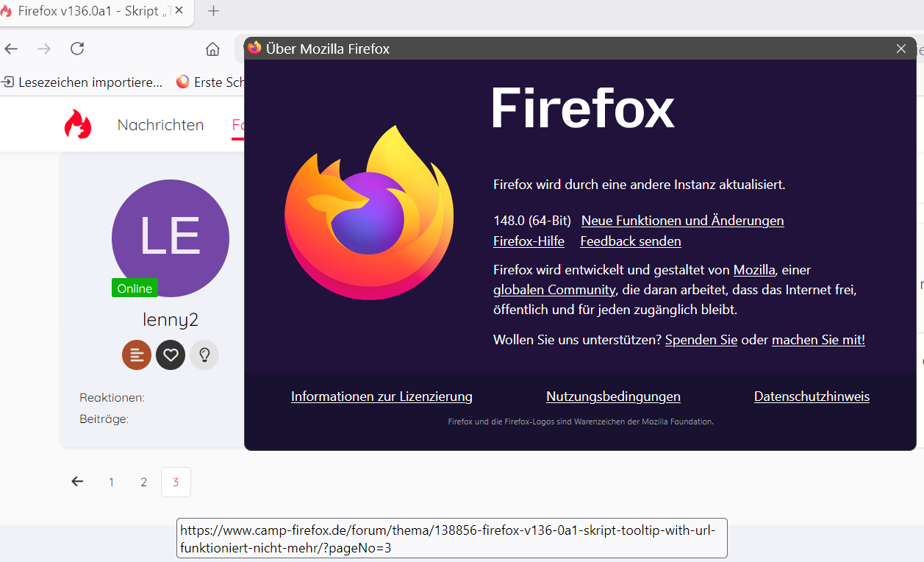Select current pagination page 3
The image size is (924, 562).
click(x=176, y=482)
